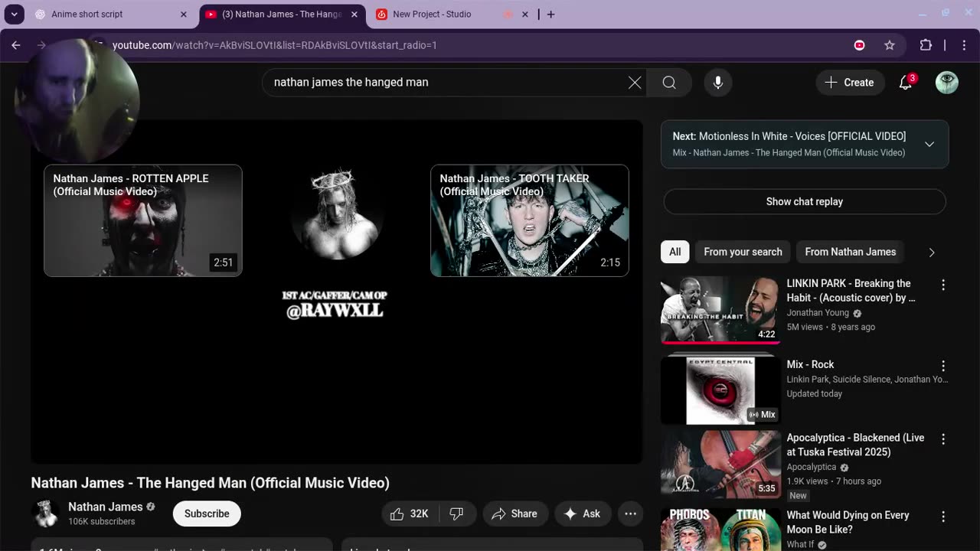The image size is (980, 551).
Task: Click the video title text
Action: (x=211, y=483)
